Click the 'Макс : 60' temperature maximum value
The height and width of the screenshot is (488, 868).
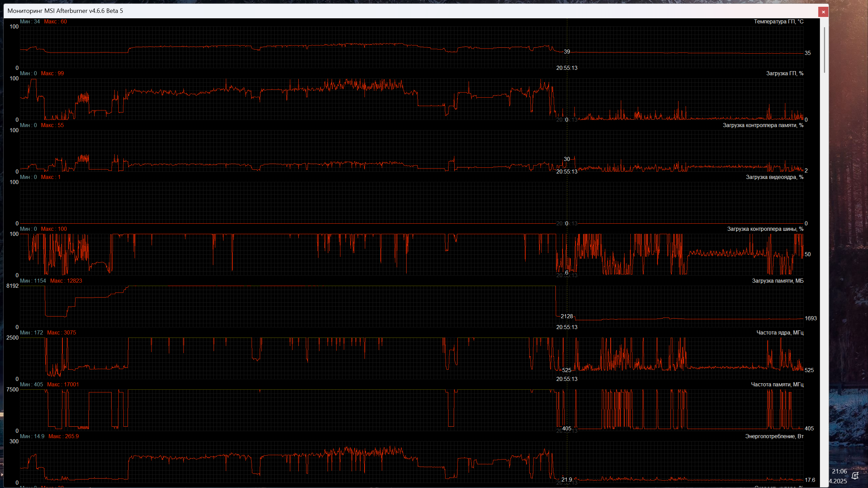[x=55, y=22]
